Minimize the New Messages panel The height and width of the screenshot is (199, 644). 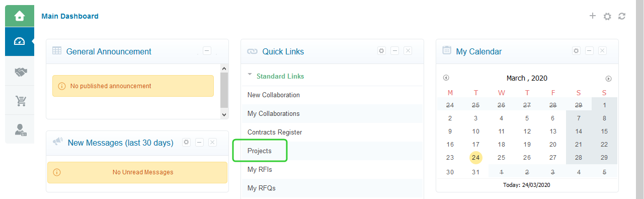[x=199, y=143]
